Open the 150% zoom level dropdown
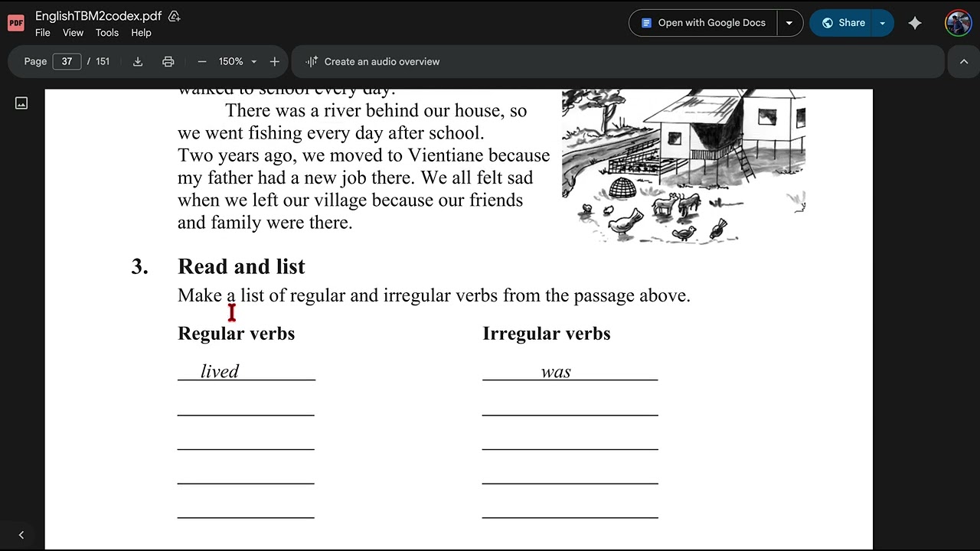 click(x=238, y=61)
